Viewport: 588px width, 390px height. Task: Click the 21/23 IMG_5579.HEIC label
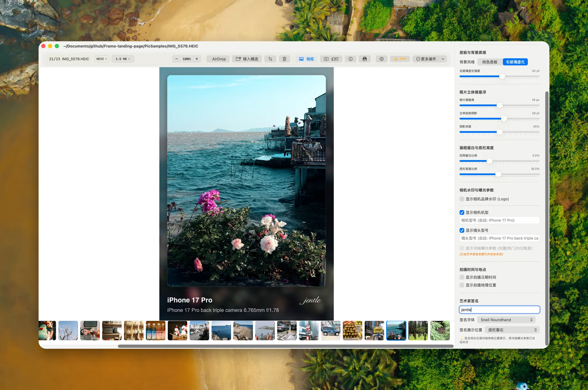pyautogui.click(x=69, y=59)
